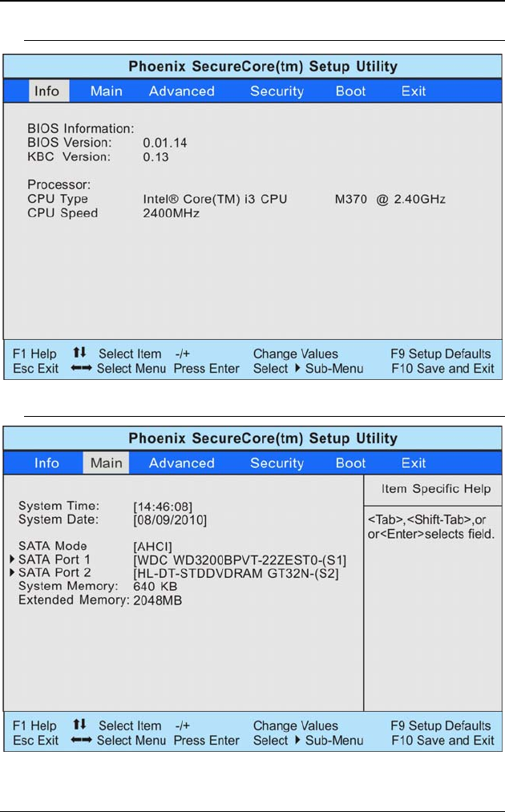Click up-down arrows icon on Main-page screen footer
The image size is (505, 812).
(79, 725)
